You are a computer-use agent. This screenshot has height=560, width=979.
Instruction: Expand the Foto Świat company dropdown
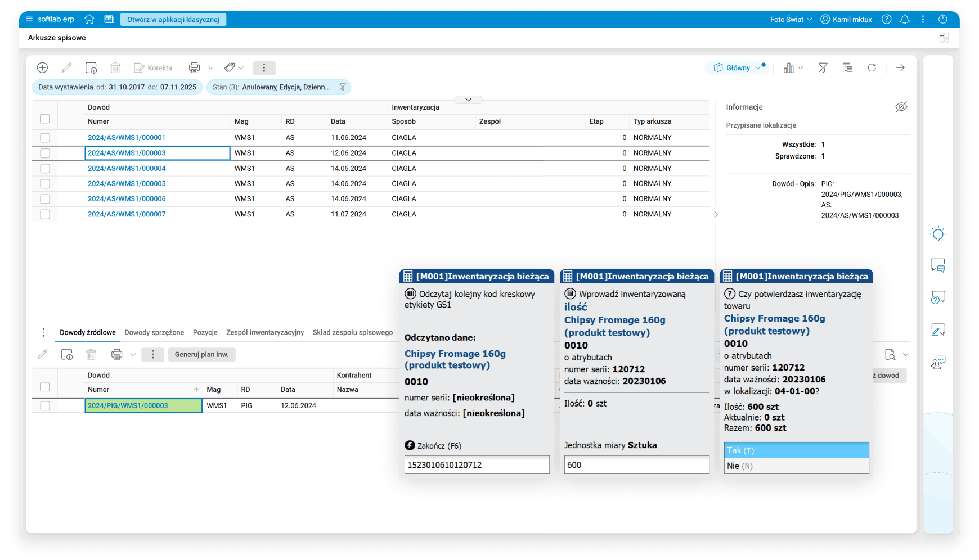coord(791,19)
